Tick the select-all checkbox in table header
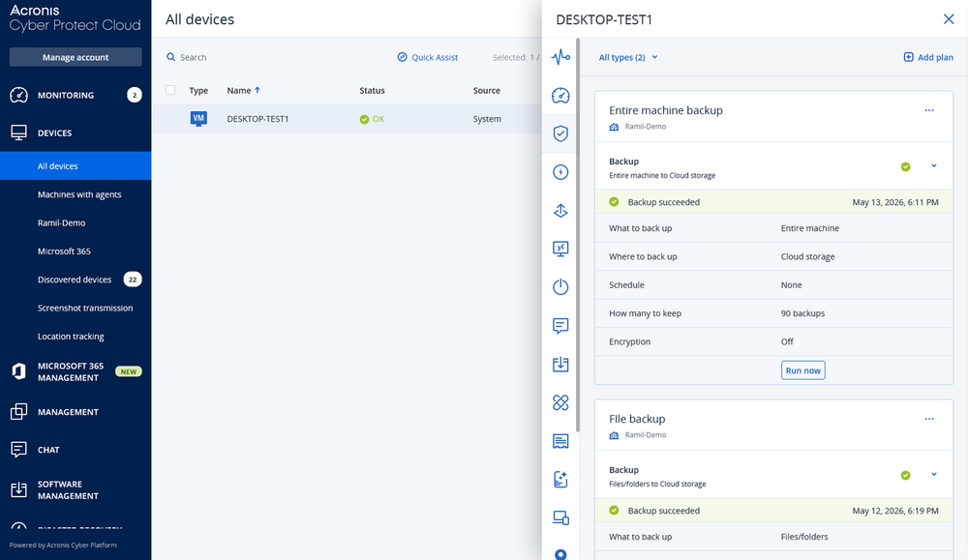Screen dimensions: 968x560 point(170,90)
